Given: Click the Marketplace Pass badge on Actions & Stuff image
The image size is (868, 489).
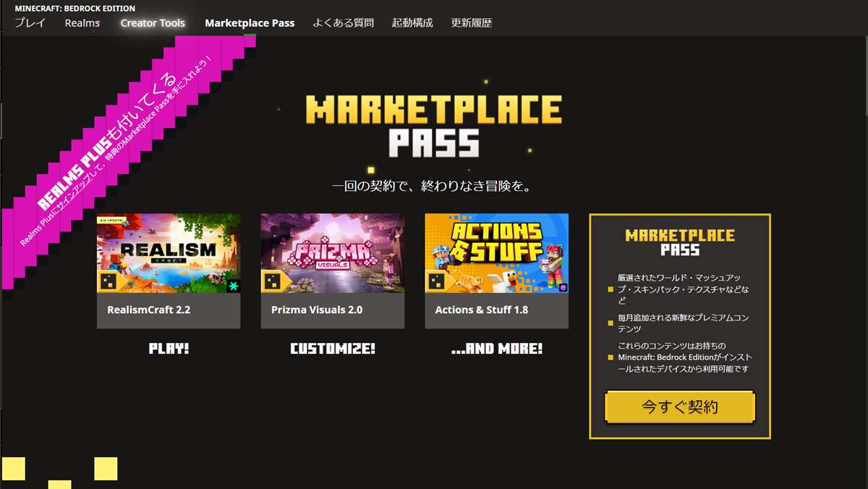Looking at the screenshot, I should 439,281.
